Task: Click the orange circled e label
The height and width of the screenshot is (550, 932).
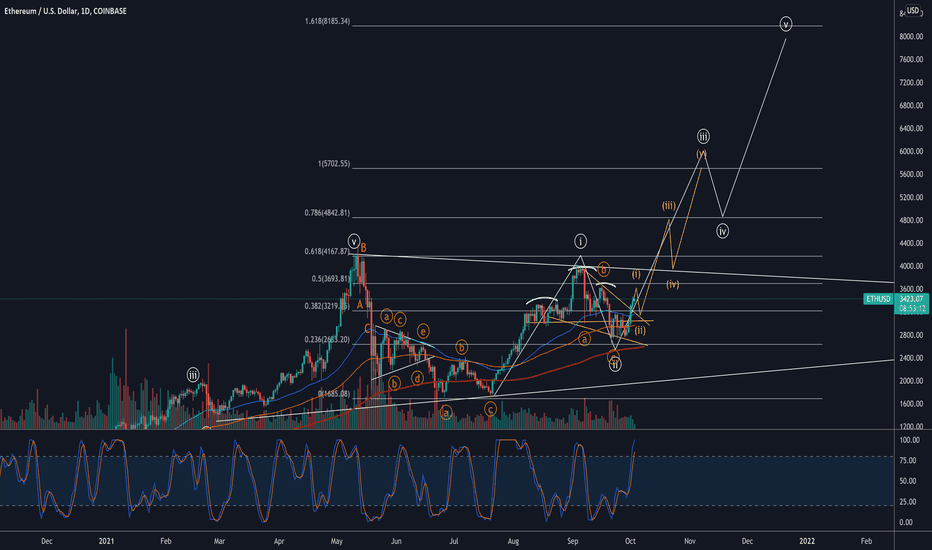Action: 423,331
